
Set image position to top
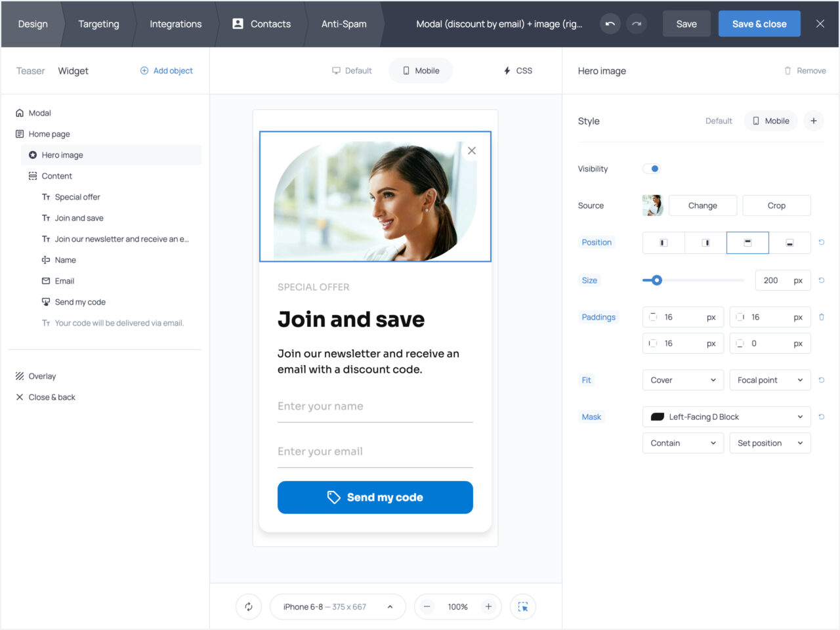click(x=747, y=243)
